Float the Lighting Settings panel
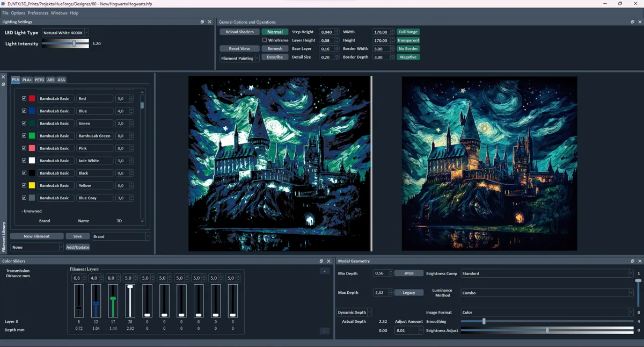644x347 pixels. [x=202, y=22]
